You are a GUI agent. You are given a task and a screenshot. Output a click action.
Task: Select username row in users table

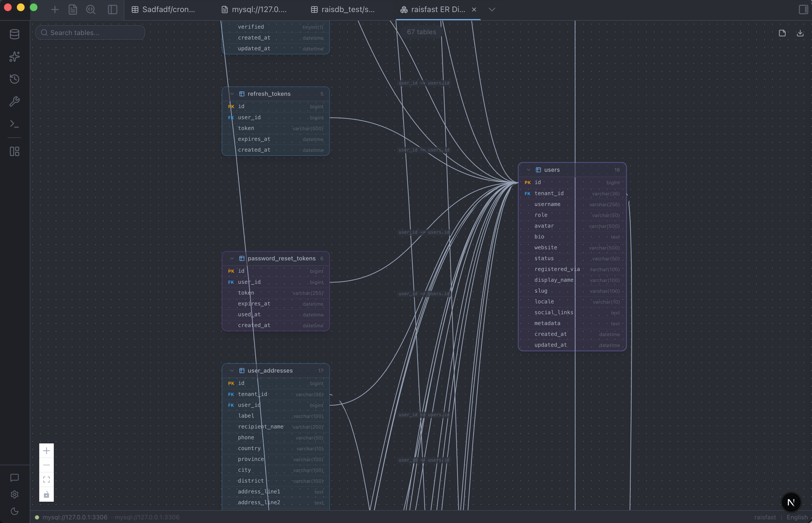tap(572, 204)
